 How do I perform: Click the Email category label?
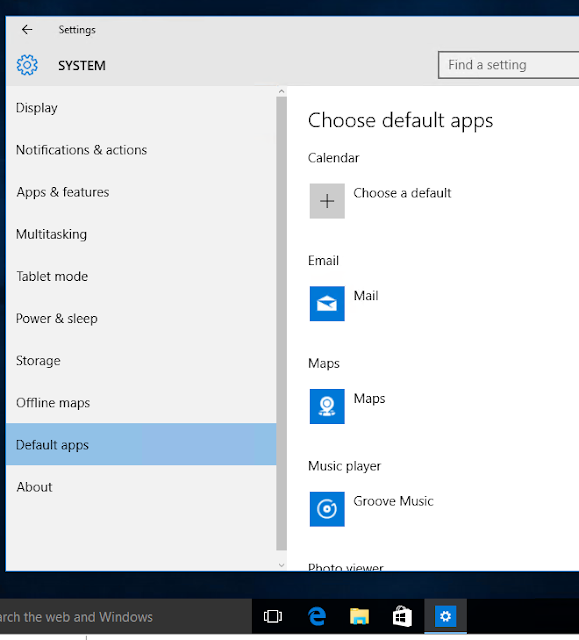[323, 261]
